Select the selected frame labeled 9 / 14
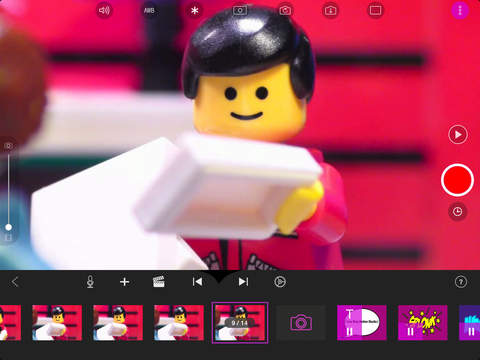 pos(240,323)
